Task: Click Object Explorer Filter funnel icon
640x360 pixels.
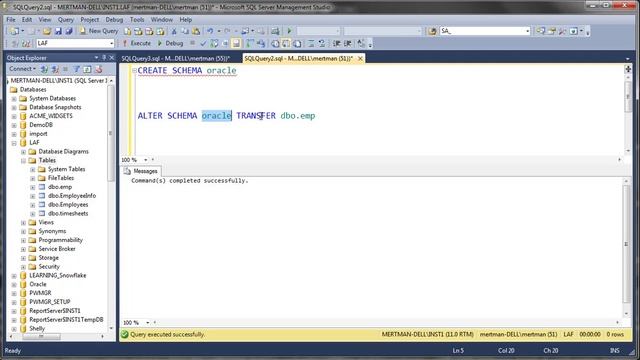Action: coord(76,69)
